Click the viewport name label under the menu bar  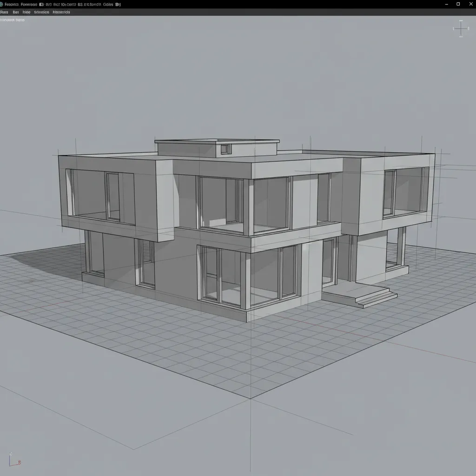[12, 20]
